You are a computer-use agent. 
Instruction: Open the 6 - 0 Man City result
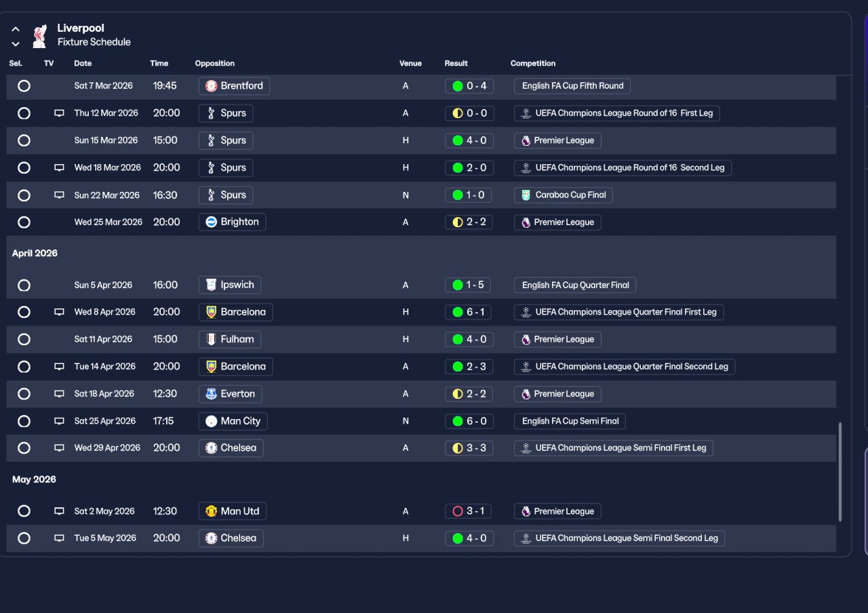click(x=469, y=421)
